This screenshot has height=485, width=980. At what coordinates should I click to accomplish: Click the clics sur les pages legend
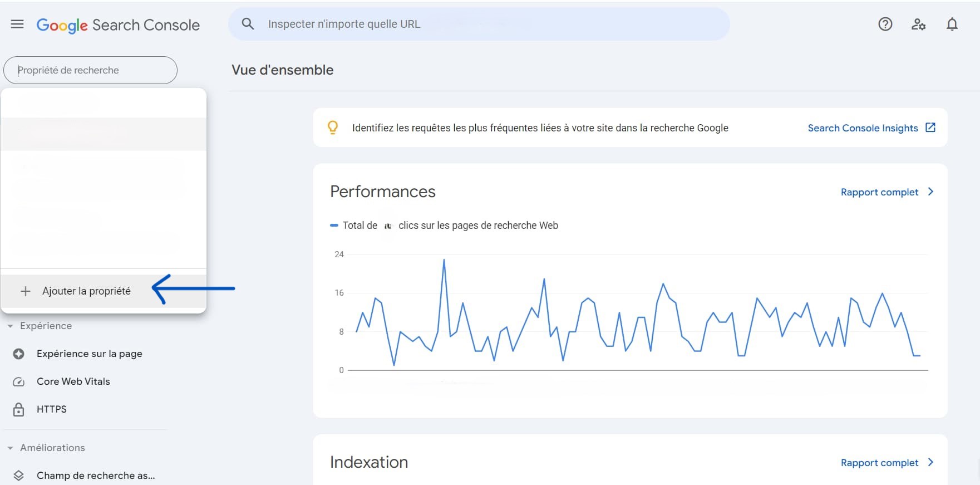[478, 226]
